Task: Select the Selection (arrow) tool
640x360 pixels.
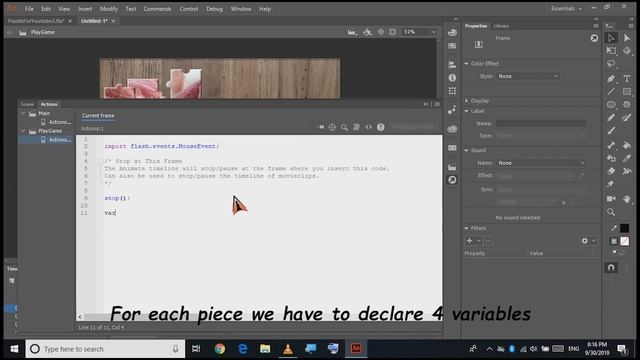Action: (611, 38)
